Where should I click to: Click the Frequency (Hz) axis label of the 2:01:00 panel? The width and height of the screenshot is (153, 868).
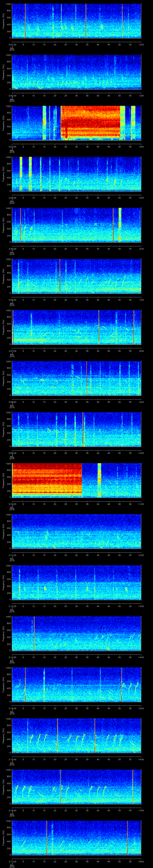[3, 21]
